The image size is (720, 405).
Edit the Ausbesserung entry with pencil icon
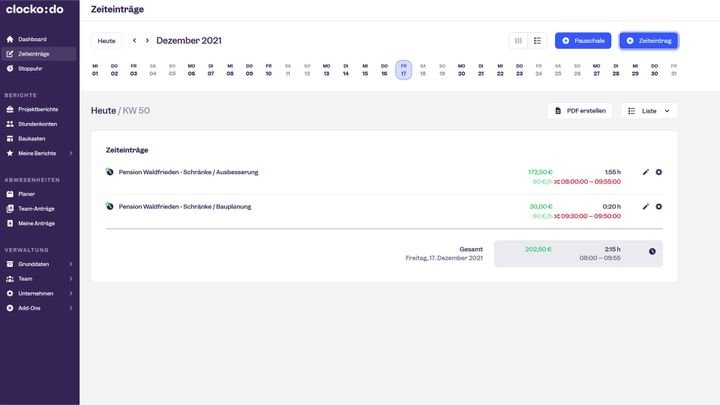(646, 172)
